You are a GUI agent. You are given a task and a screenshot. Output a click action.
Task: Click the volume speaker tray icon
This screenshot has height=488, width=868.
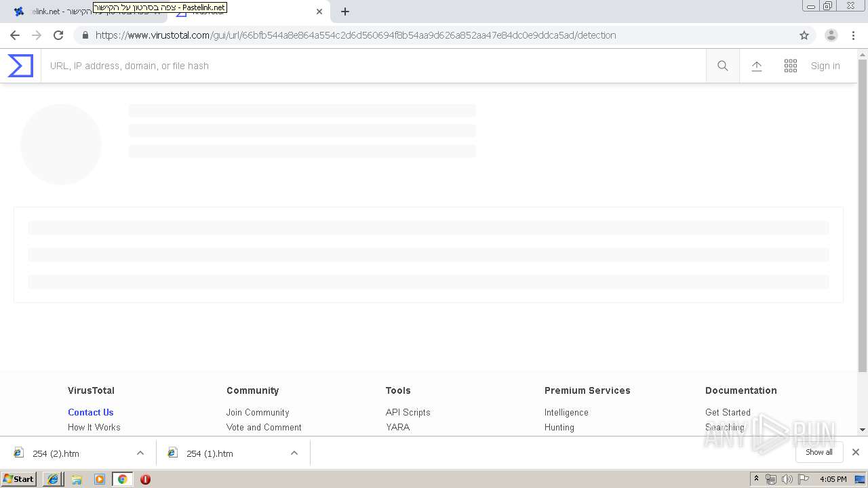[787, 479]
